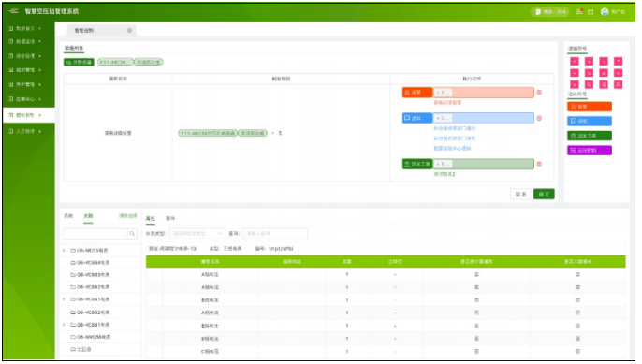
Task: Toggle the sidebar hamburger menu icon
Action: [x=13, y=11]
